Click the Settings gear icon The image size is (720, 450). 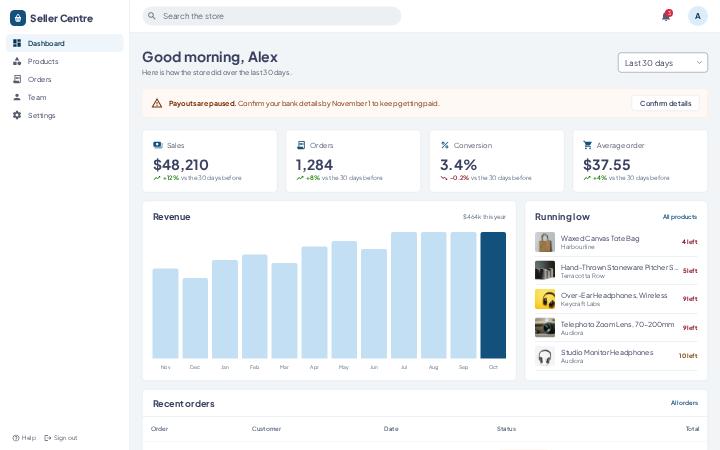tap(17, 115)
